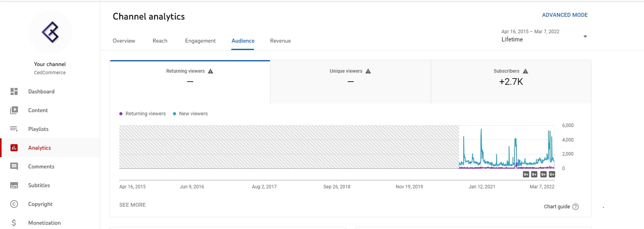Switch to the Overview tab
644x229 pixels.
click(124, 41)
